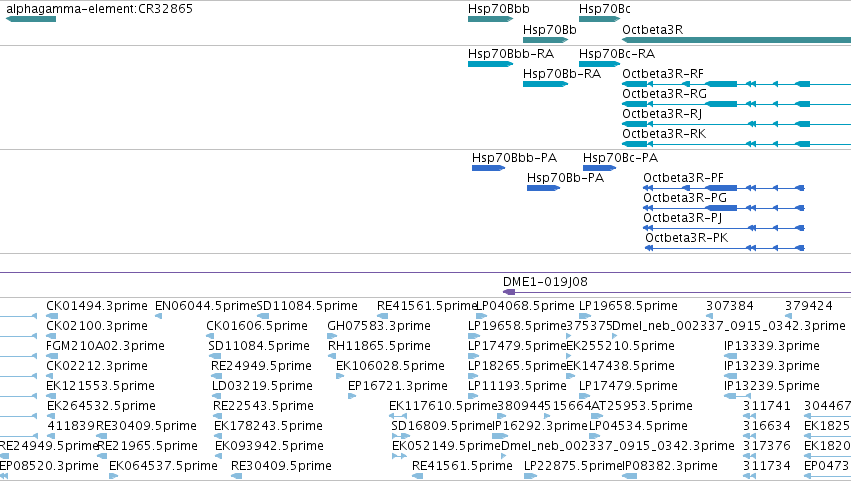
Task: Select transcript Octbeta3R-RK
Action: click(736, 144)
